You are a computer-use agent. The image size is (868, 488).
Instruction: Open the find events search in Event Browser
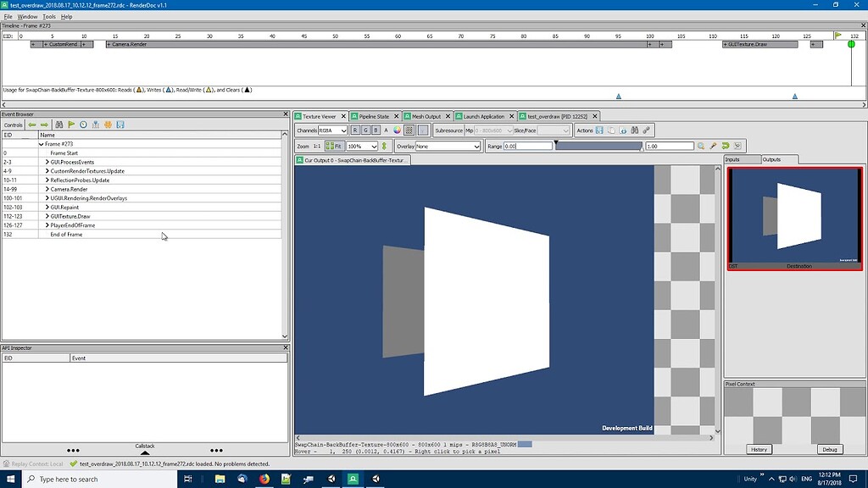coord(60,125)
